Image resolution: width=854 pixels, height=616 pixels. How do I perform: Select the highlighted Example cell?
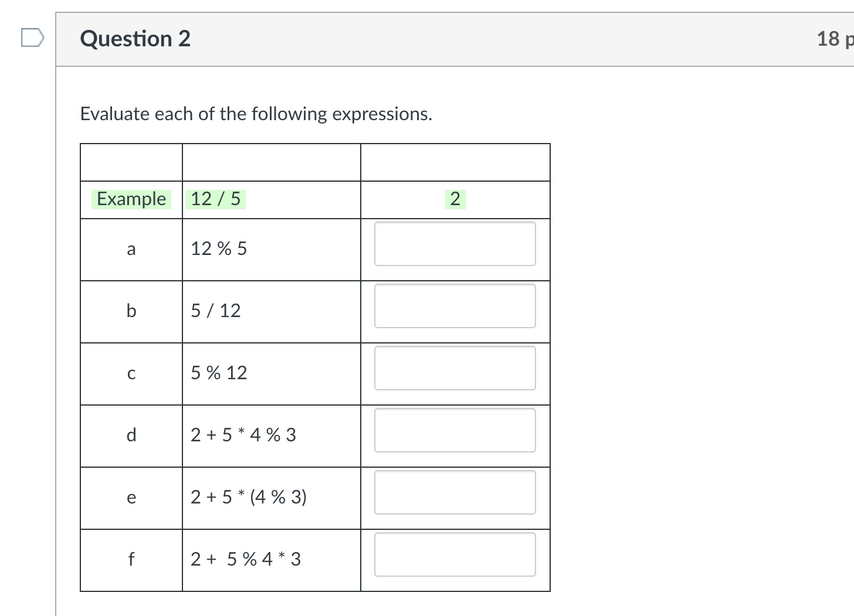coord(131,199)
